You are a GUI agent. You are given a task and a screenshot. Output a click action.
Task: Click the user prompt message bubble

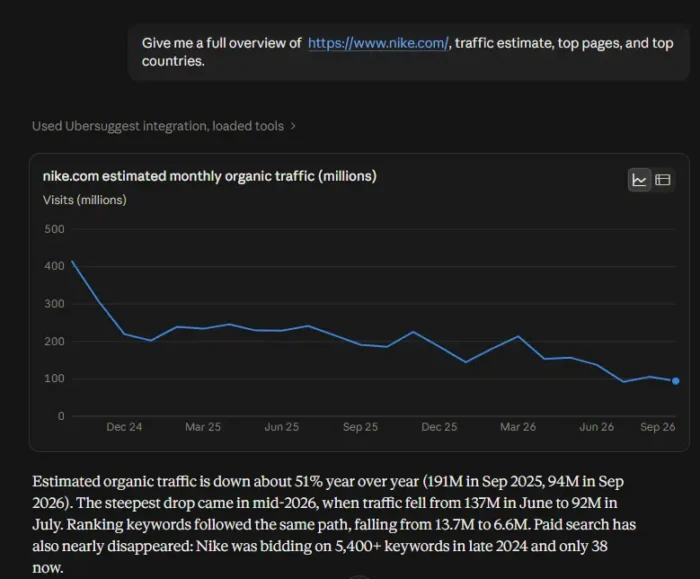(x=408, y=52)
